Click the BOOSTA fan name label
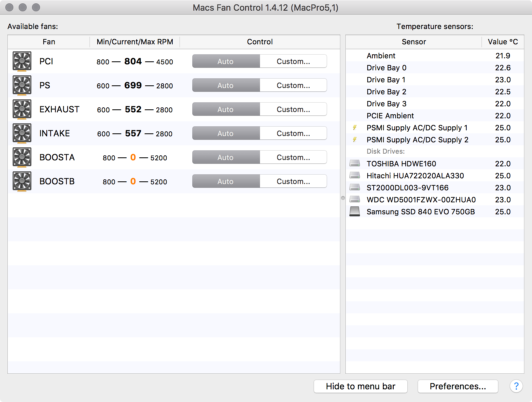 [x=57, y=157]
